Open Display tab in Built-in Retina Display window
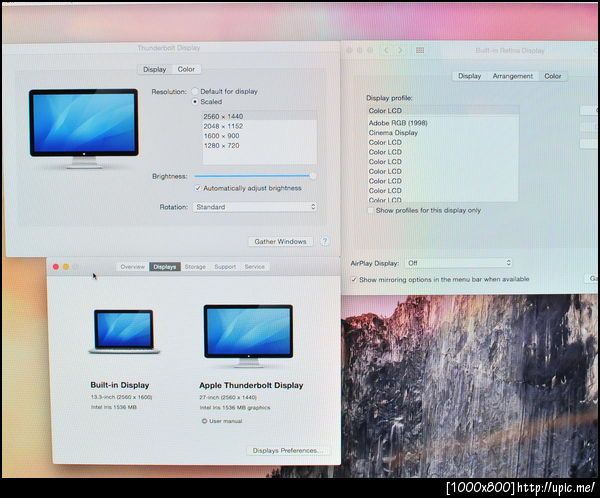 click(x=470, y=76)
